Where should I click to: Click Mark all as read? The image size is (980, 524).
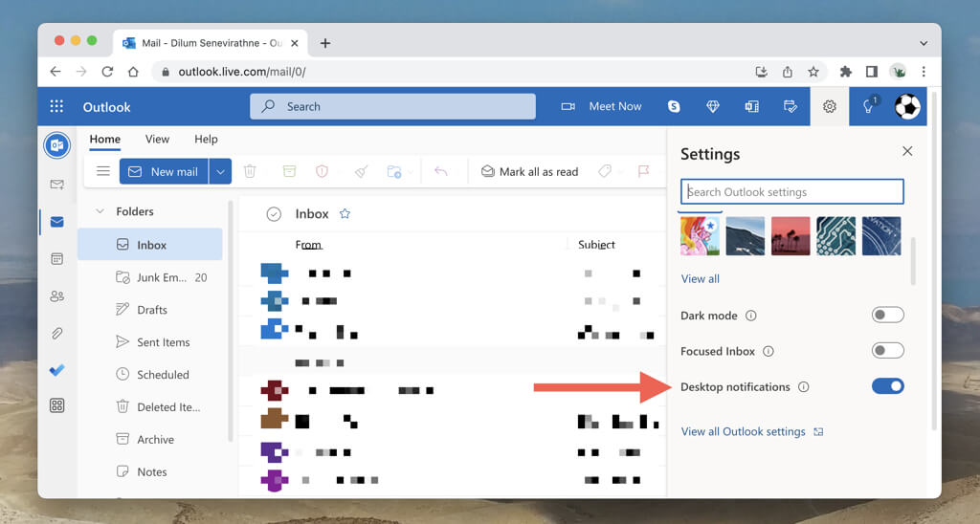click(x=529, y=172)
